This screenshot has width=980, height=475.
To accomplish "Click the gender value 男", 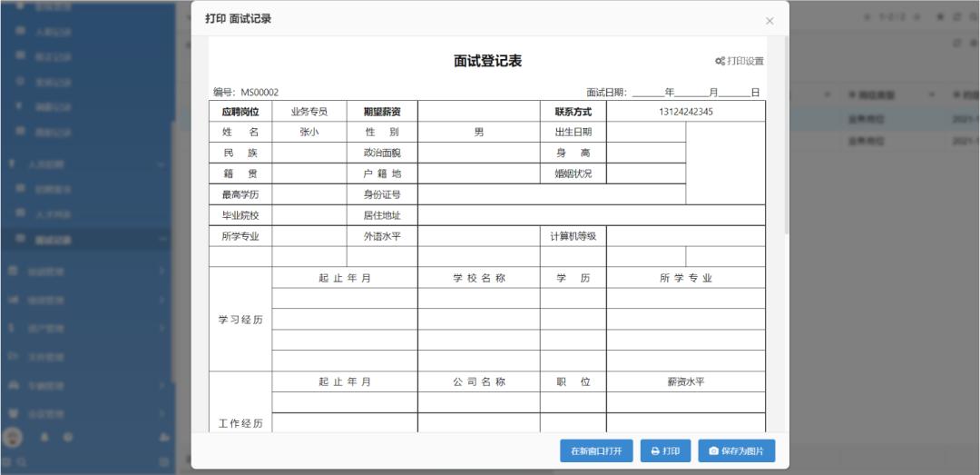I will click(479, 132).
